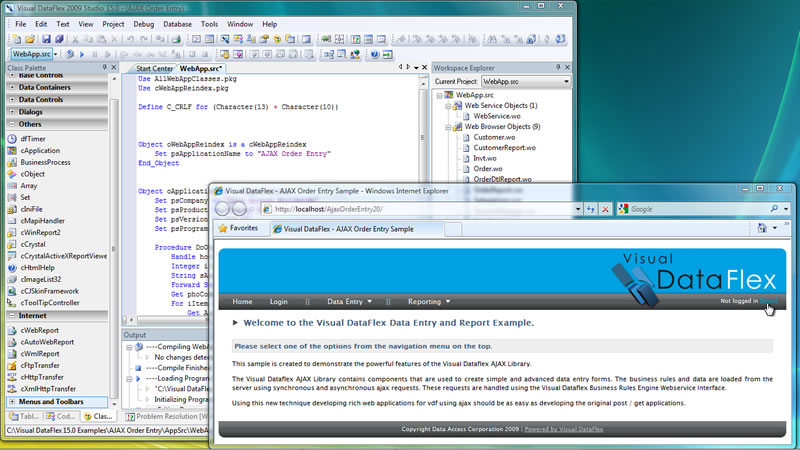Collapse the Internet palette group
The image size is (800, 450).
[12, 316]
